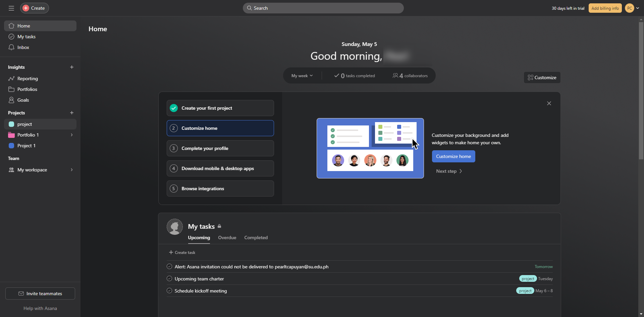
Task: Click the Inbox bell icon
Action: click(x=11, y=47)
